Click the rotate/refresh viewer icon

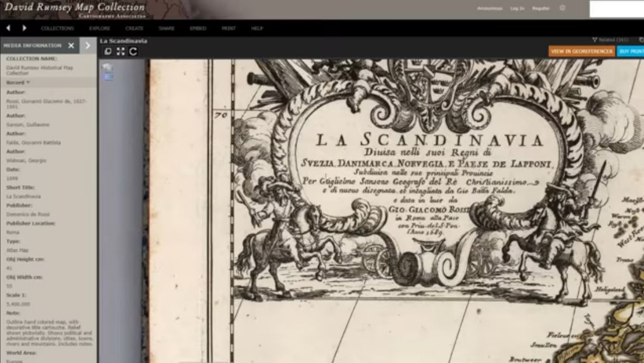click(x=133, y=51)
